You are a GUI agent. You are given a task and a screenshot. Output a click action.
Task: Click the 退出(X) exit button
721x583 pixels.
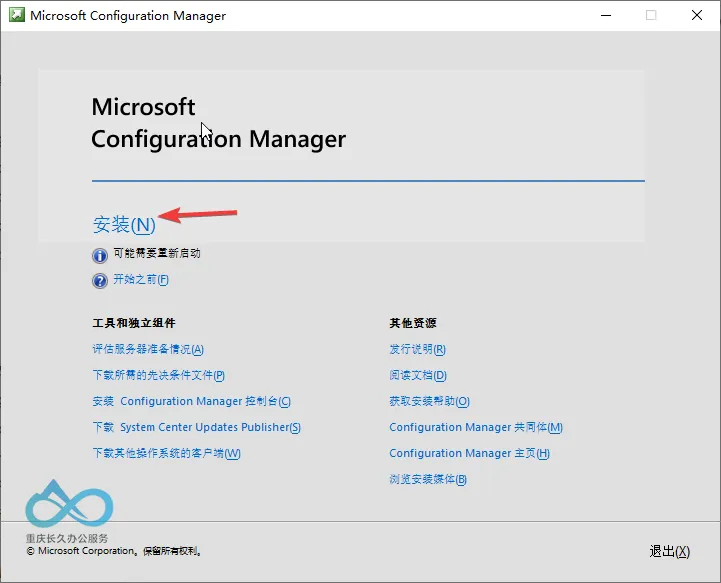[x=670, y=551]
